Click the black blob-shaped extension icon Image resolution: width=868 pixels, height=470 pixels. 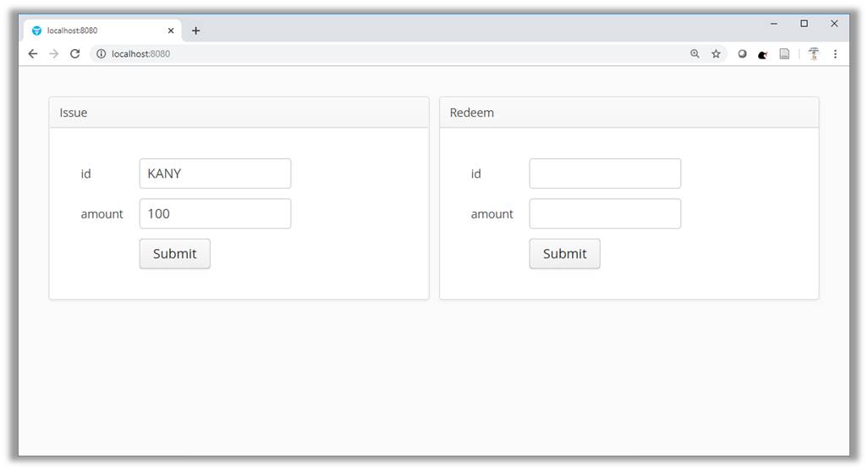coord(762,53)
